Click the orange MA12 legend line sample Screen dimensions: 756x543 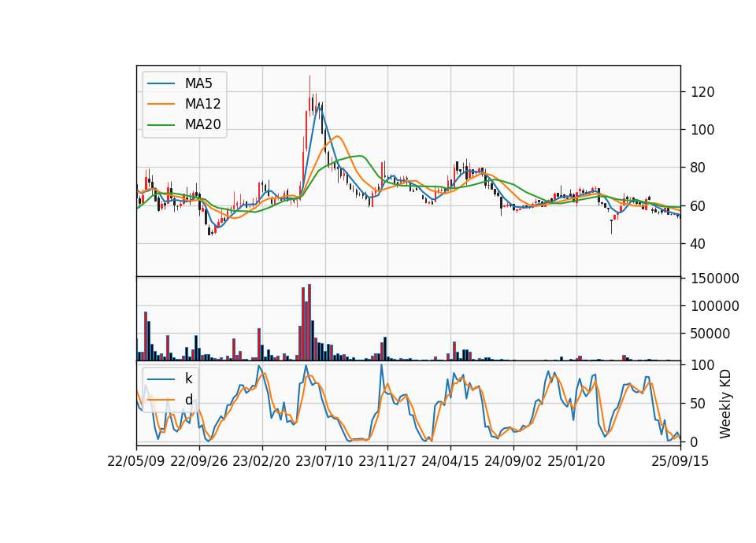[x=161, y=104]
